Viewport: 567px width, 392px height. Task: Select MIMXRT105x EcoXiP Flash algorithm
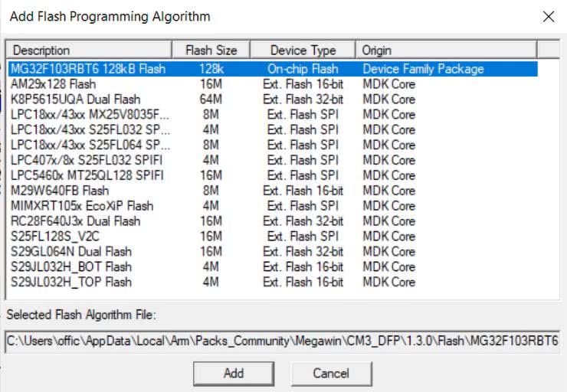[x=82, y=206]
